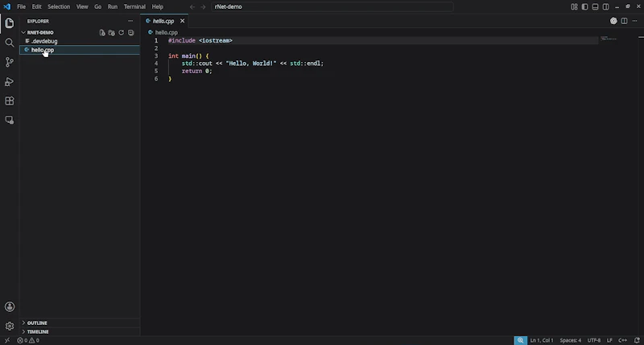Change end of line sequence LF
This screenshot has height=345, width=644.
[609, 340]
